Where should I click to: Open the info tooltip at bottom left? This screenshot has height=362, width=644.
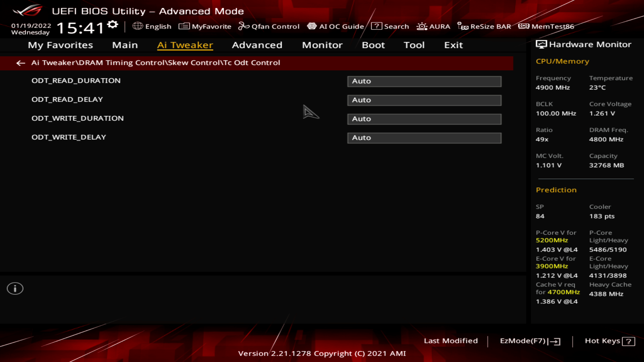tap(15, 288)
